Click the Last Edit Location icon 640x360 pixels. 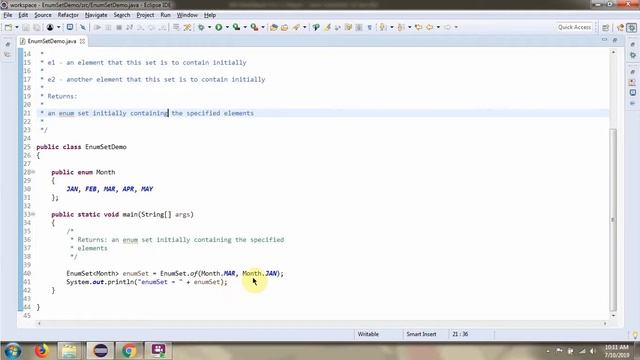[x=418, y=27]
